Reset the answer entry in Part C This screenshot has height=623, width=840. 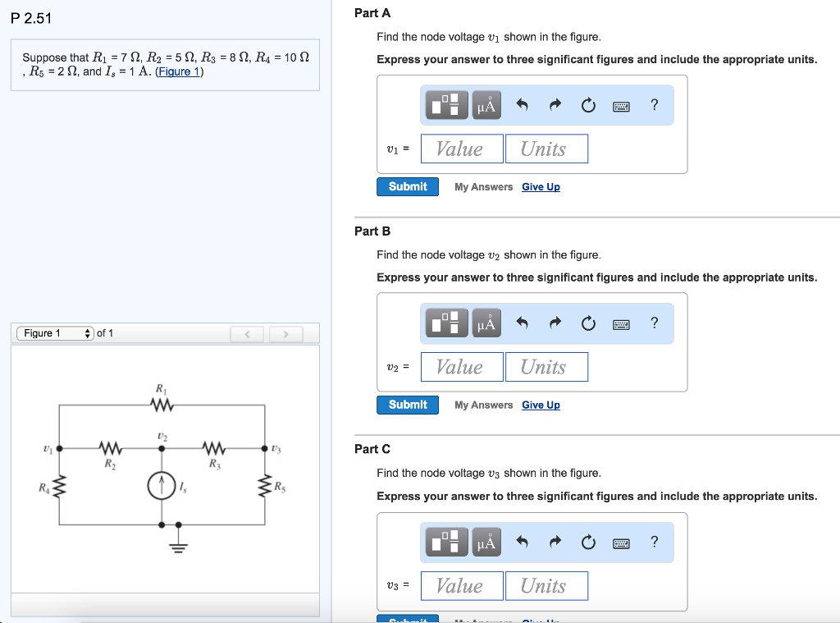(x=588, y=542)
